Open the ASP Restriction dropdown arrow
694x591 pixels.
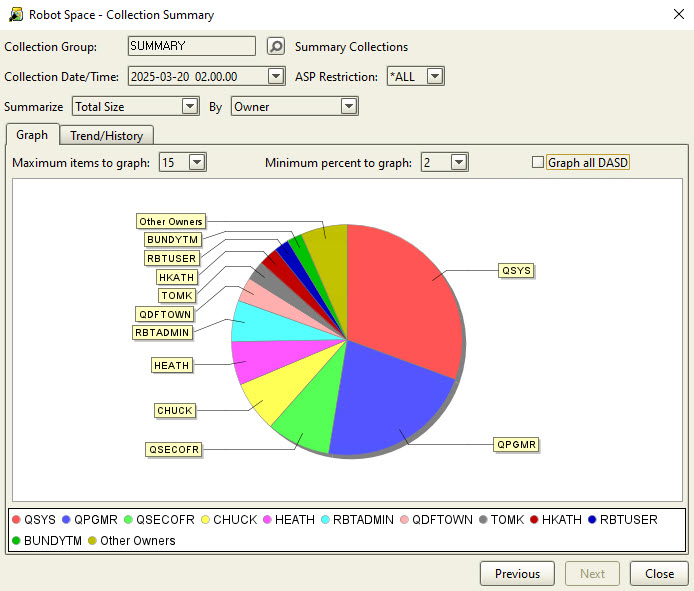click(x=435, y=76)
